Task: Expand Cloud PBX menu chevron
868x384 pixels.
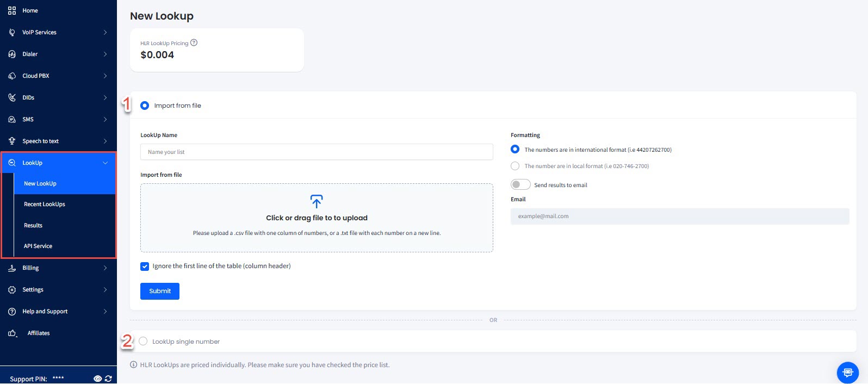Action: 105,76
